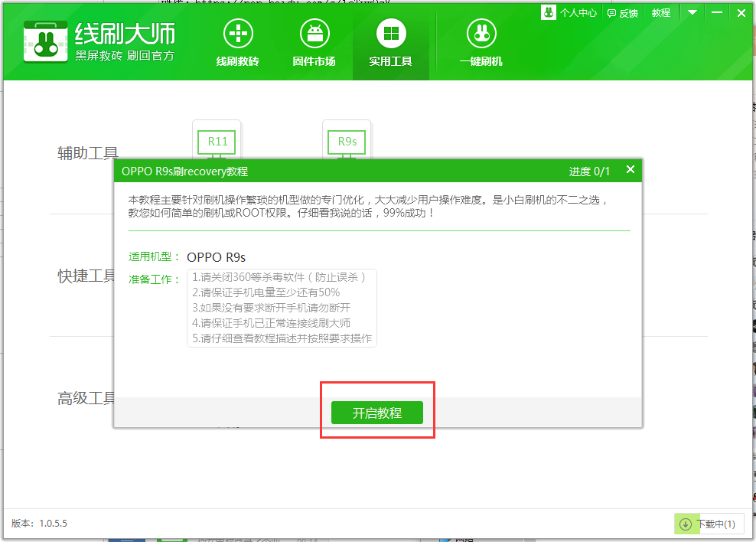The image size is (756, 542).
Task: Click the 辅助工具 section label
Action: click(88, 153)
